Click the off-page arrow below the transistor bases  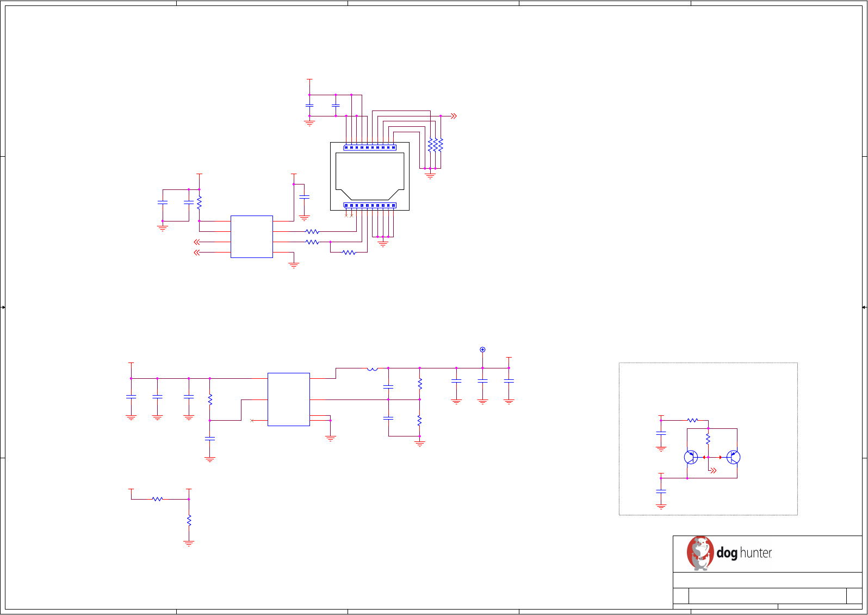714,471
